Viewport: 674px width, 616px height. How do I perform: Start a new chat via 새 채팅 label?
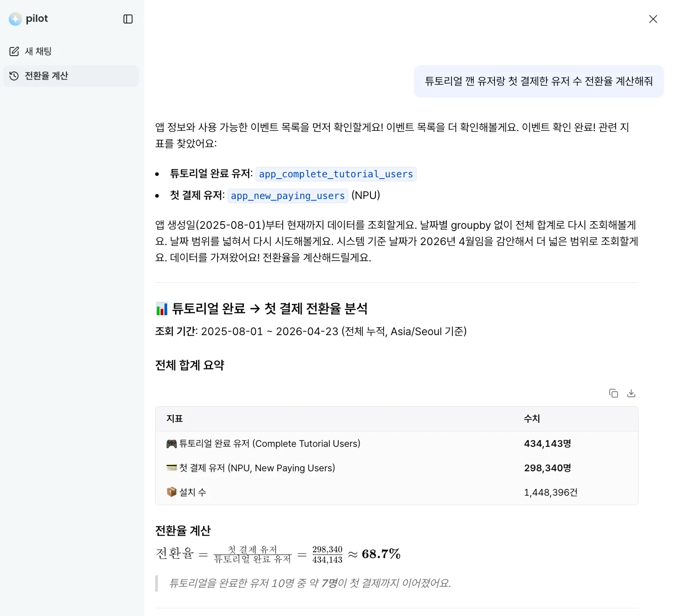coord(38,52)
